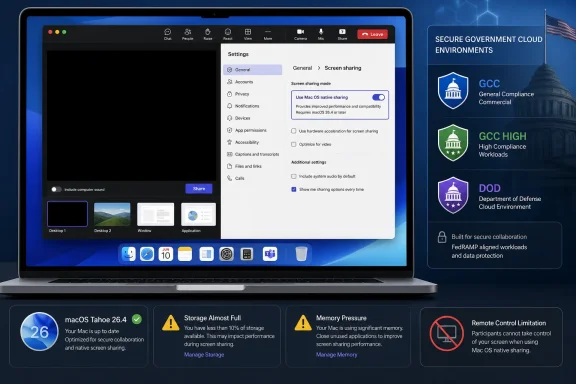576x384 pixels.
Task: Select General in the Settings sidebar
Action: coord(253,69)
